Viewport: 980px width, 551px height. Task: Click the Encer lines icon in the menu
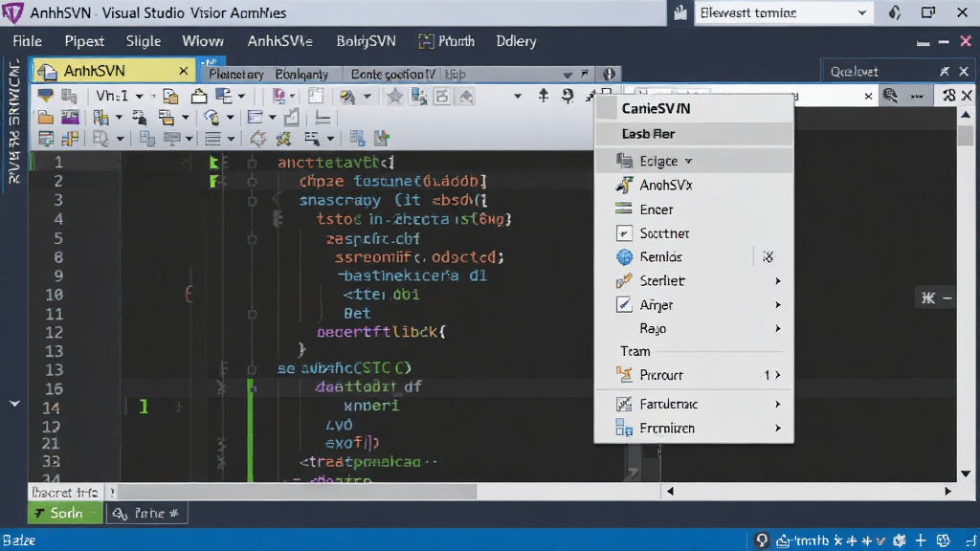(624, 209)
